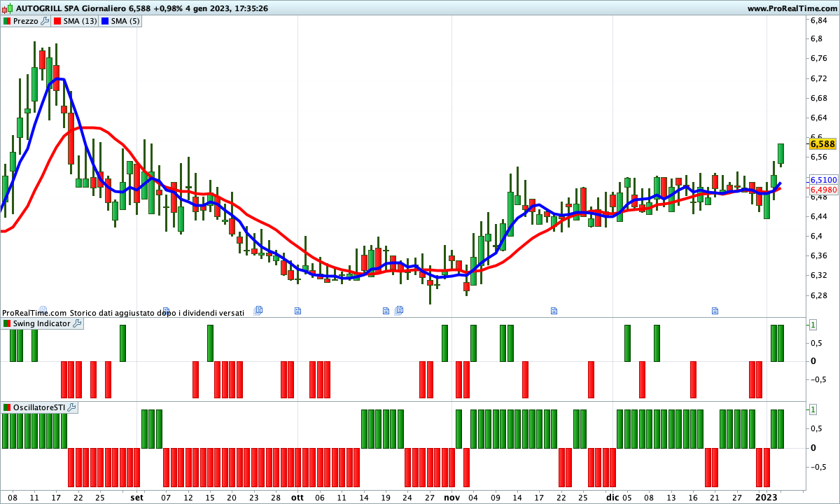840x504 pixels.
Task: Click the dic month label on time axis
Action: (x=612, y=497)
